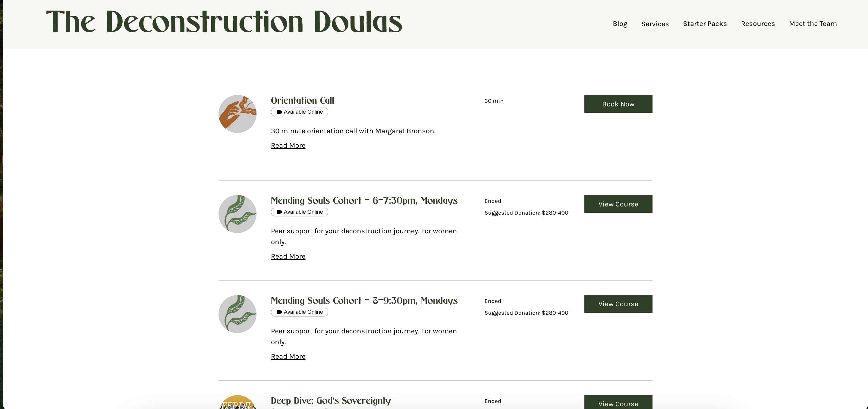
Task: Click Available Online badge for 8-9:30pm cohort
Action: click(299, 312)
